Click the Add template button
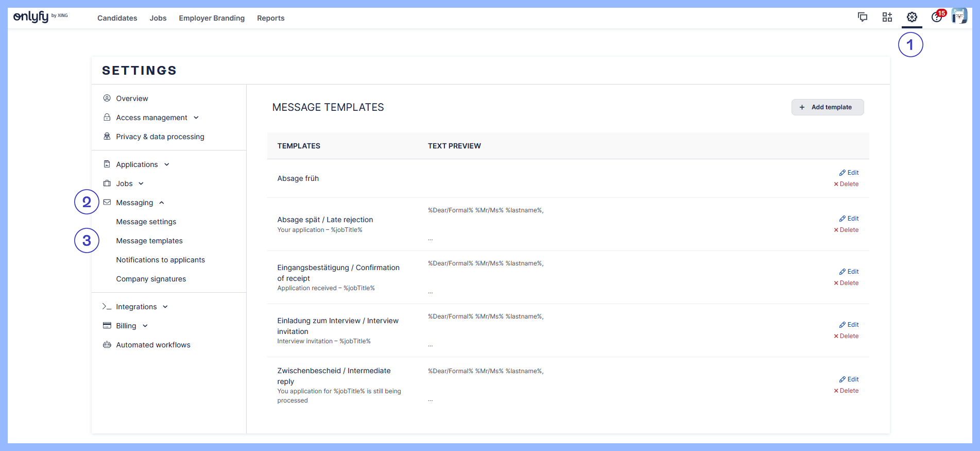The height and width of the screenshot is (451, 980). [827, 107]
